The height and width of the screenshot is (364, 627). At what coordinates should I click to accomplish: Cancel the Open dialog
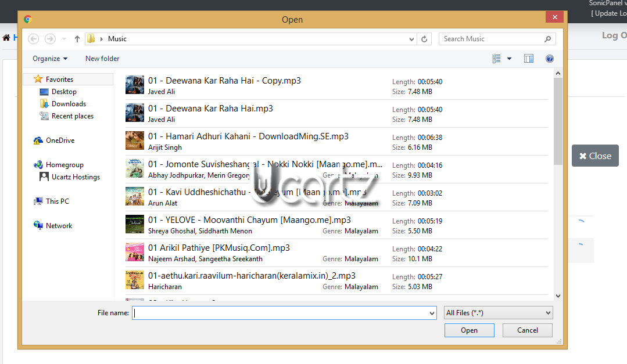coord(528,330)
